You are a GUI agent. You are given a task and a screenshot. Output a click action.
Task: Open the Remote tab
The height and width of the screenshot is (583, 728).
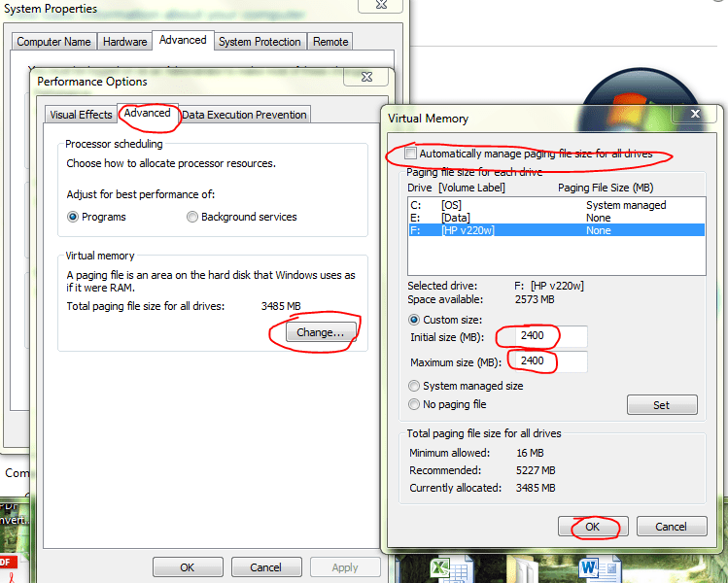pyautogui.click(x=330, y=42)
